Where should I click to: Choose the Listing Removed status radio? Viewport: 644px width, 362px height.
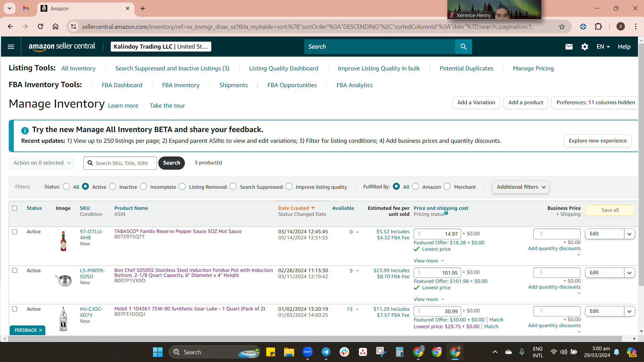pyautogui.click(x=182, y=186)
